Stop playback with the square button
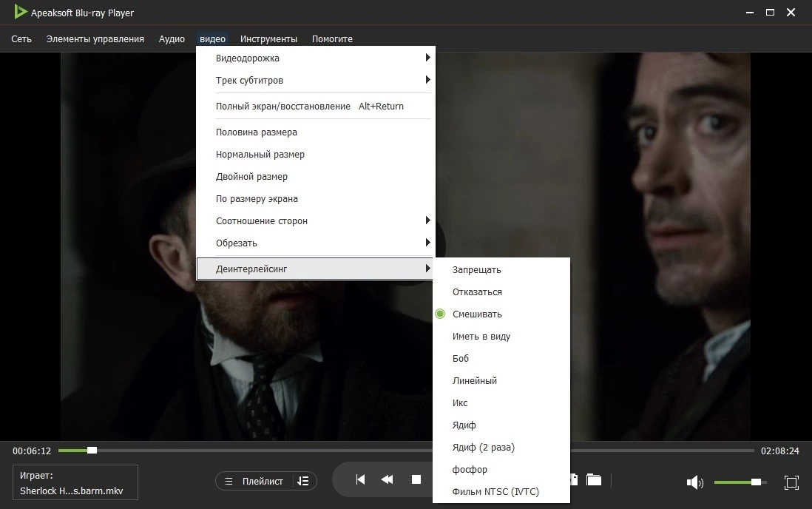812x509 pixels. click(x=416, y=479)
